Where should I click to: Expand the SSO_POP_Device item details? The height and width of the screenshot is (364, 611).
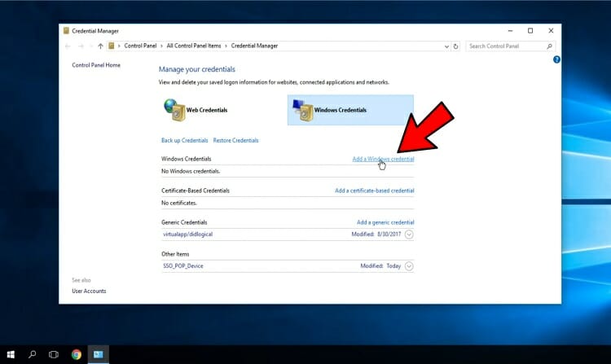(409, 266)
